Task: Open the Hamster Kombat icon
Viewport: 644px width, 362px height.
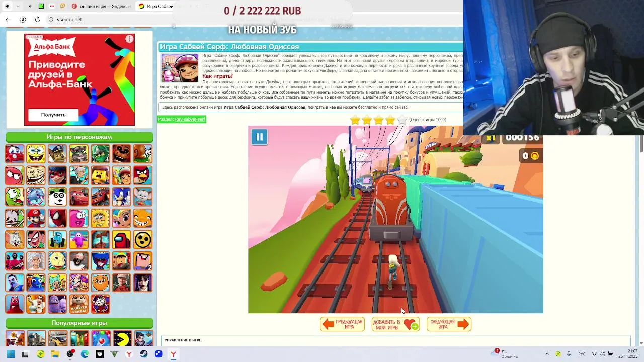Action: (78, 304)
